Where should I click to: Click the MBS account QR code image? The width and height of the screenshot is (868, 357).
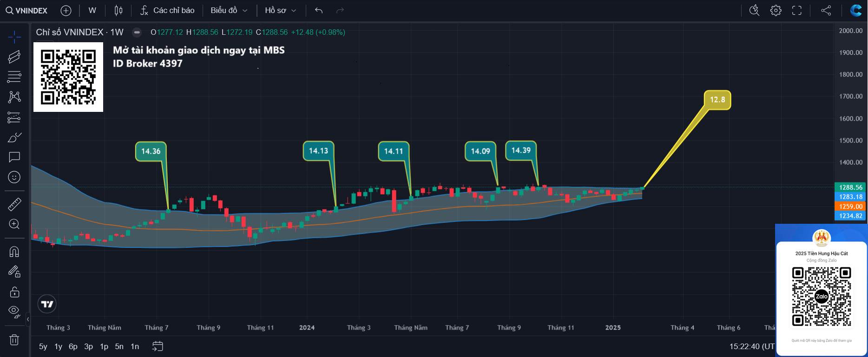(68, 77)
